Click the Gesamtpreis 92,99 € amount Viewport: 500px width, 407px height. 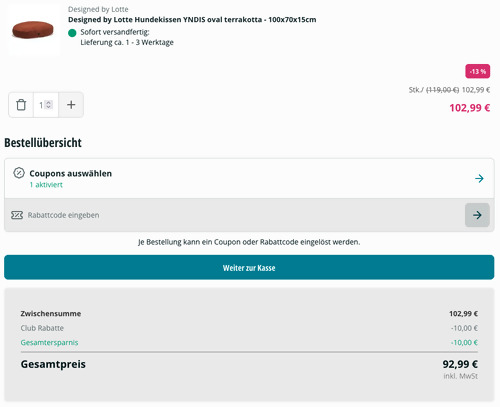pyautogui.click(x=460, y=364)
